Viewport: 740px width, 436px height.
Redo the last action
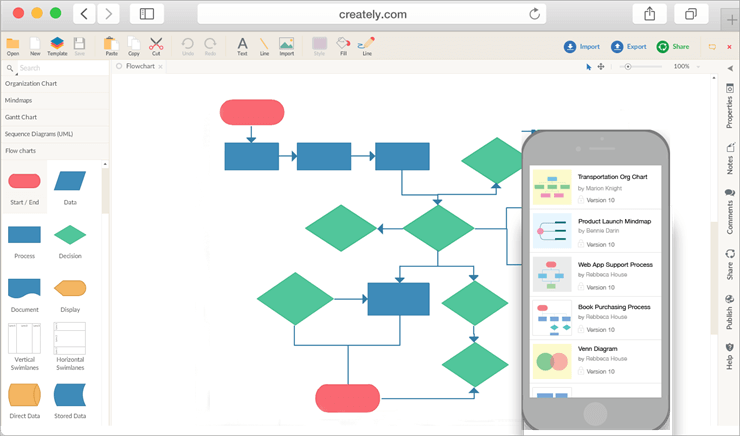point(210,46)
